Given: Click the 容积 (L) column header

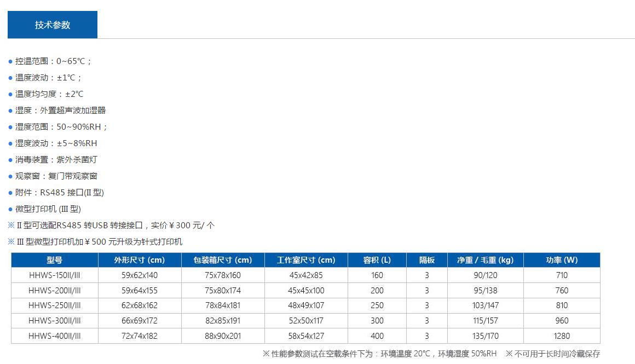Looking at the screenshot, I should tap(377, 260).
